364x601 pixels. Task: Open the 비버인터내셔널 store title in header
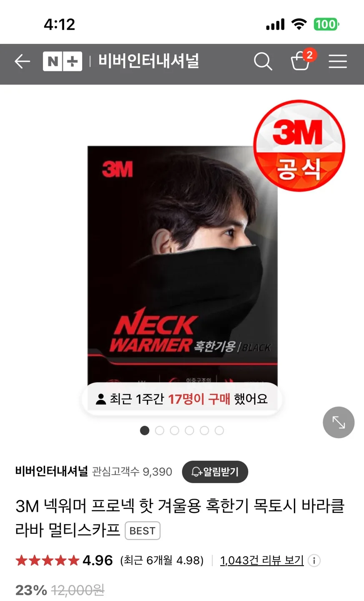point(149,61)
